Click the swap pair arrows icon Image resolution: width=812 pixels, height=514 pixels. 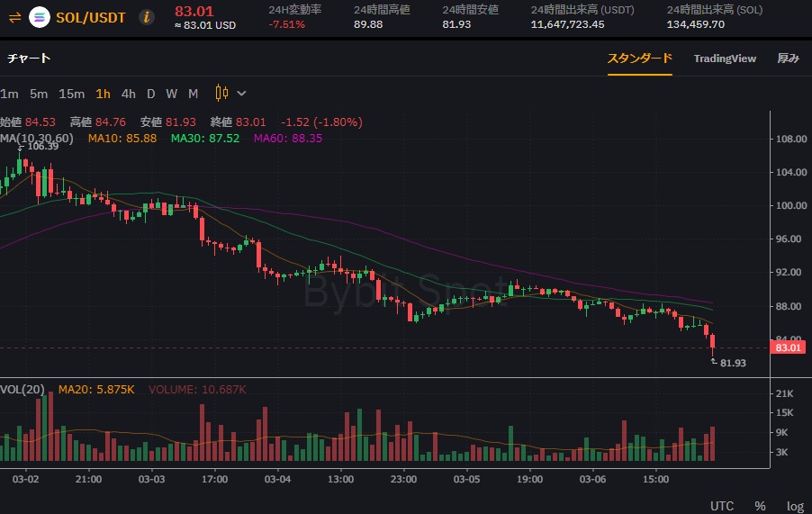[x=14, y=18]
